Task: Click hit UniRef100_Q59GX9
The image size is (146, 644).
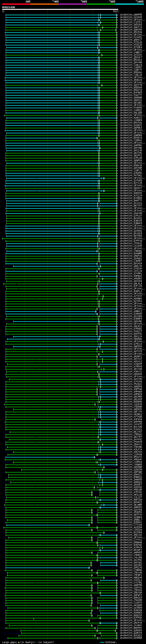Action: pos(131,80)
